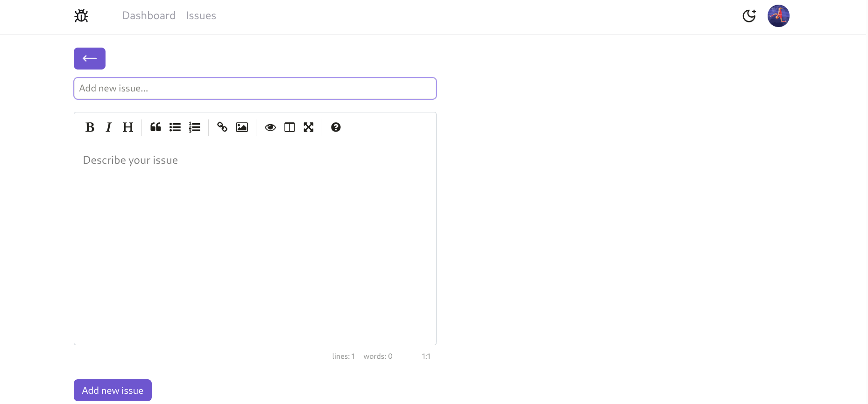Insert a blockquote
Screen dimensions: 868x404
click(155, 127)
